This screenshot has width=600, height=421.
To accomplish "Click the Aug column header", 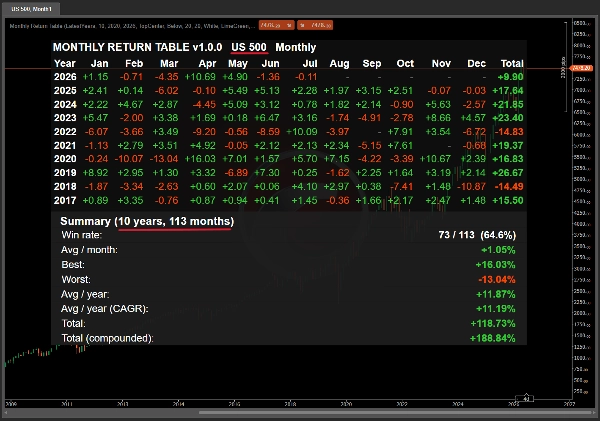I will (339, 64).
